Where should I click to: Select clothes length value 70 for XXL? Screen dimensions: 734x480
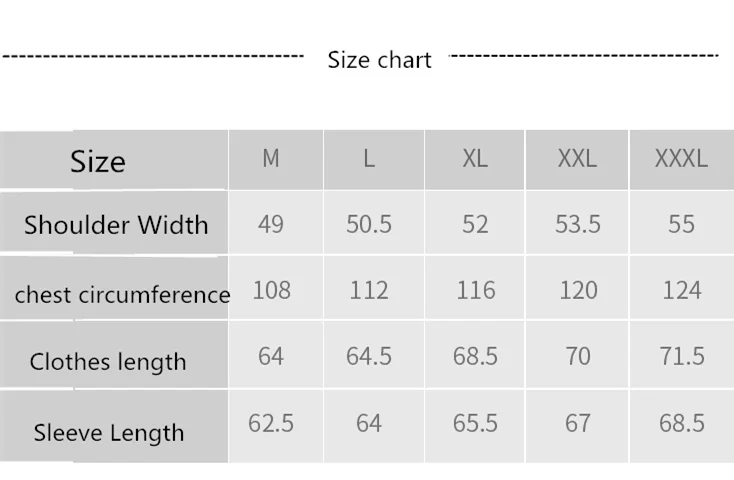pyautogui.click(x=578, y=356)
